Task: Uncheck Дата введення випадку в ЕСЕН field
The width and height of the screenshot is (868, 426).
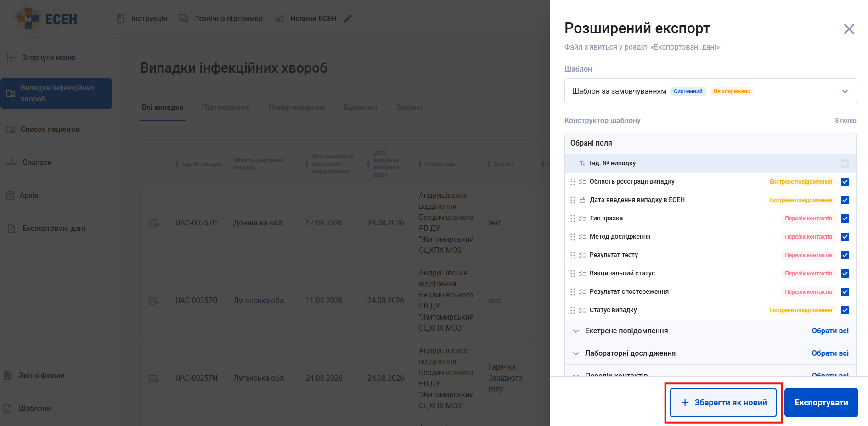Action: pos(845,200)
